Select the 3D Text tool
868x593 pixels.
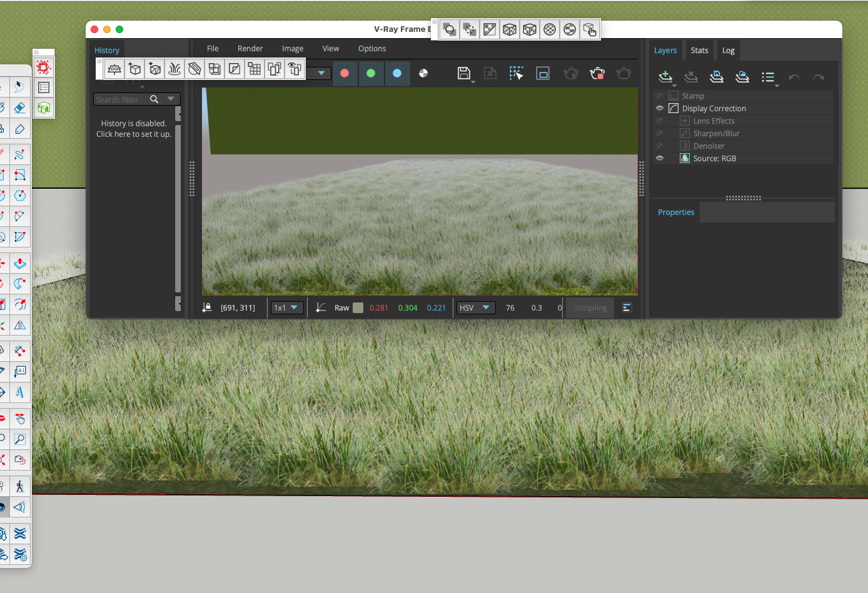20,392
